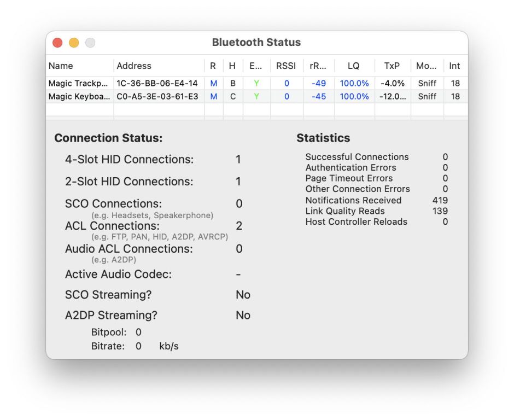The width and height of the screenshot is (514, 420).
Task: Click the green Y encryption indicator for Magic Trackpad
Action: (x=255, y=83)
